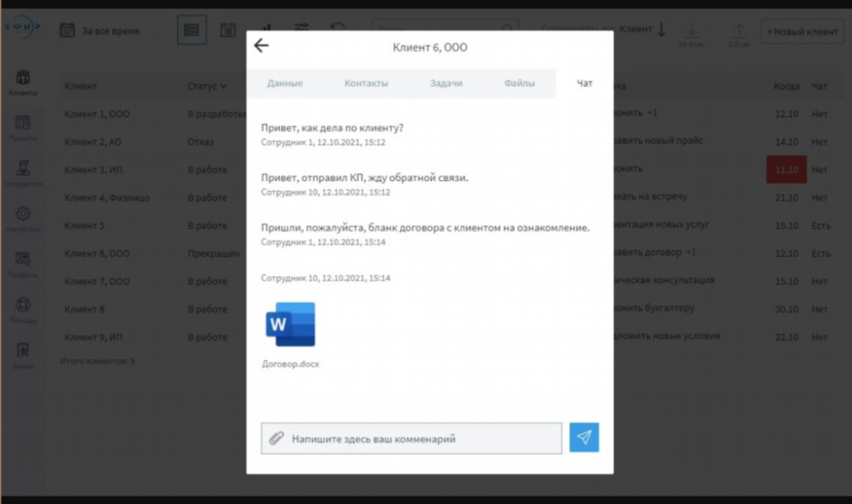Click the search field in the toolbar

[446, 27]
